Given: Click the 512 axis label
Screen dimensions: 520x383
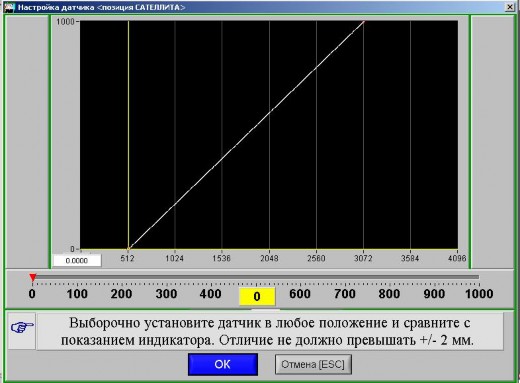Looking at the screenshot, I should coord(127,258).
